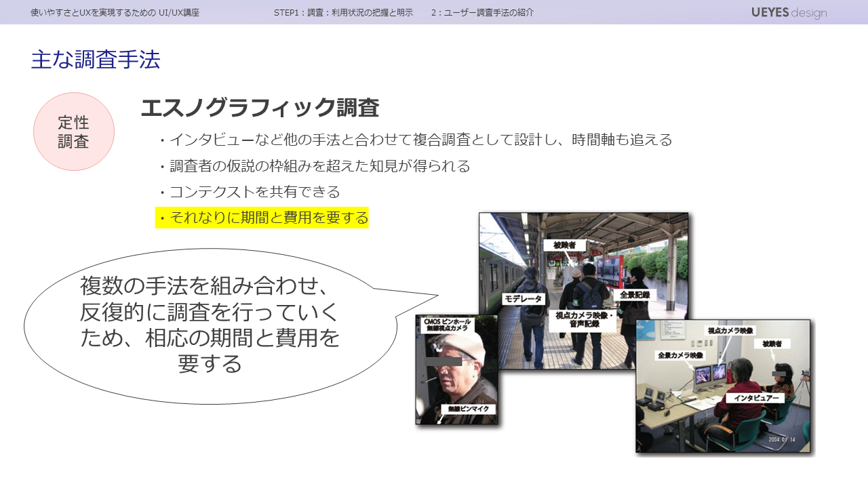
Task: Click the speech bubble callout text
Action: click(x=210, y=325)
